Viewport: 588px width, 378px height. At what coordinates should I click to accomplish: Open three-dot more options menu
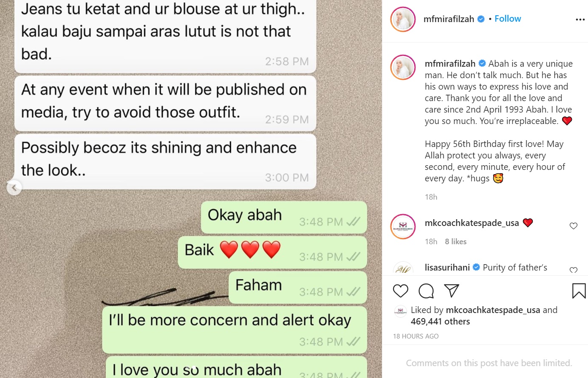(x=580, y=20)
